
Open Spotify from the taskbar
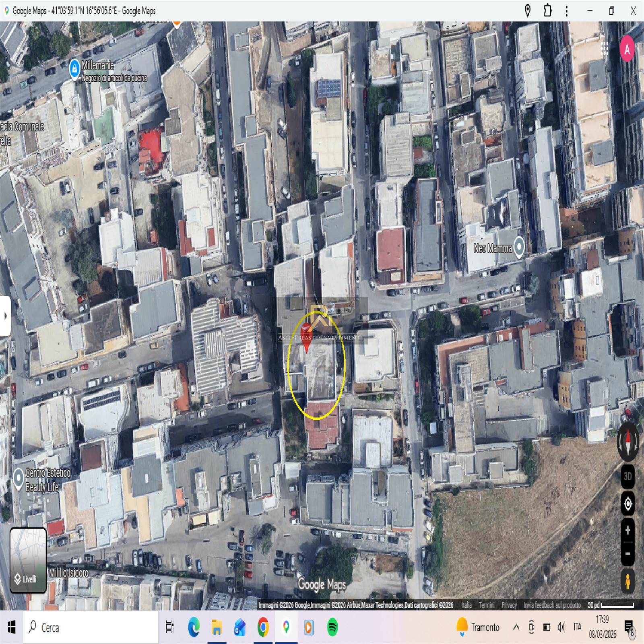pyautogui.click(x=332, y=627)
